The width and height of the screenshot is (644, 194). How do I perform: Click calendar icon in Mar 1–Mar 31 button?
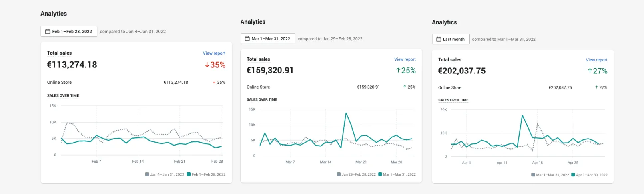coord(247,39)
